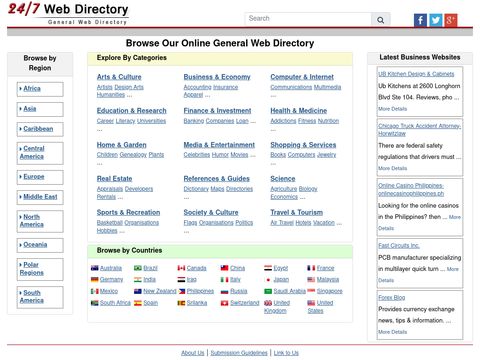Image resolution: width=480 pixels, height=360 pixels.
Task: Open the Health & Medicine category
Action: (x=299, y=111)
